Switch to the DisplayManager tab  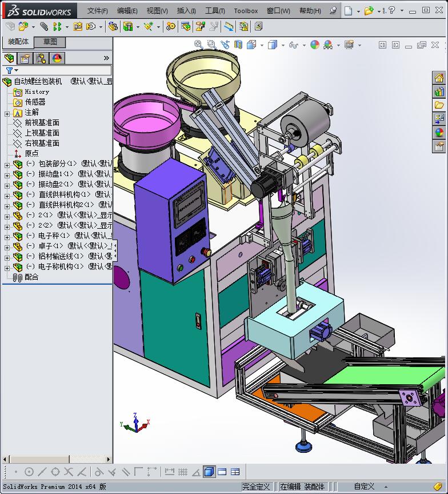coord(57,58)
